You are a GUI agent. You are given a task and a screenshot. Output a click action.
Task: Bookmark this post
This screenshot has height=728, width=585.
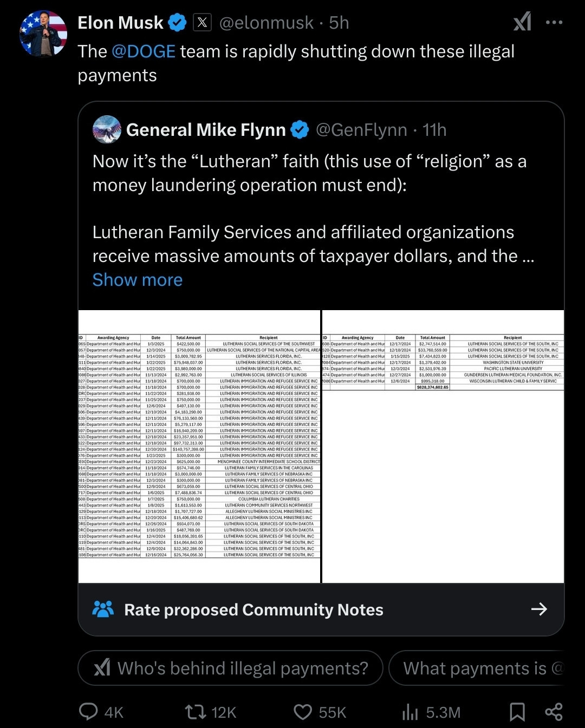coord(517,712)
